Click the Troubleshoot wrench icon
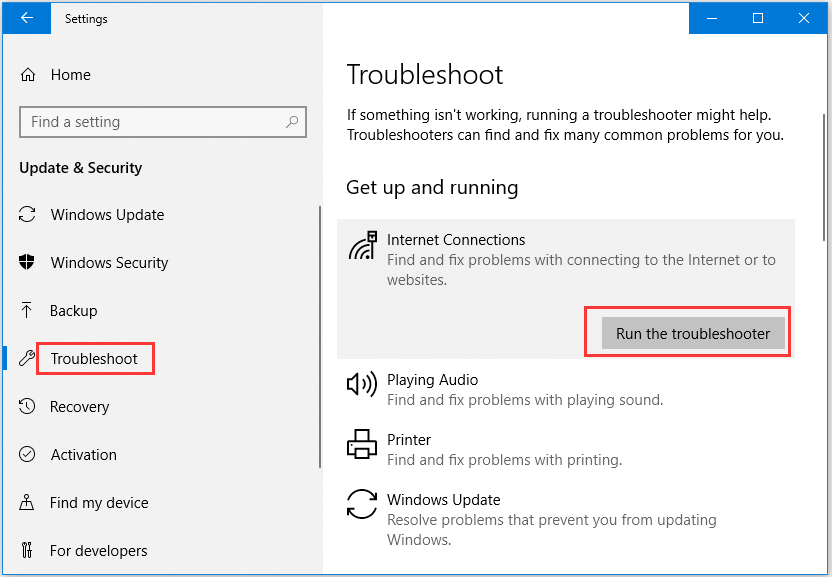 [27, 359]
